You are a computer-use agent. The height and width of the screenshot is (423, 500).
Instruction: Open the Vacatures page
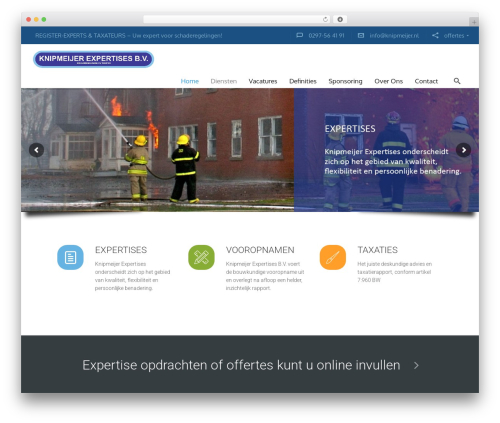pos(263,81)
